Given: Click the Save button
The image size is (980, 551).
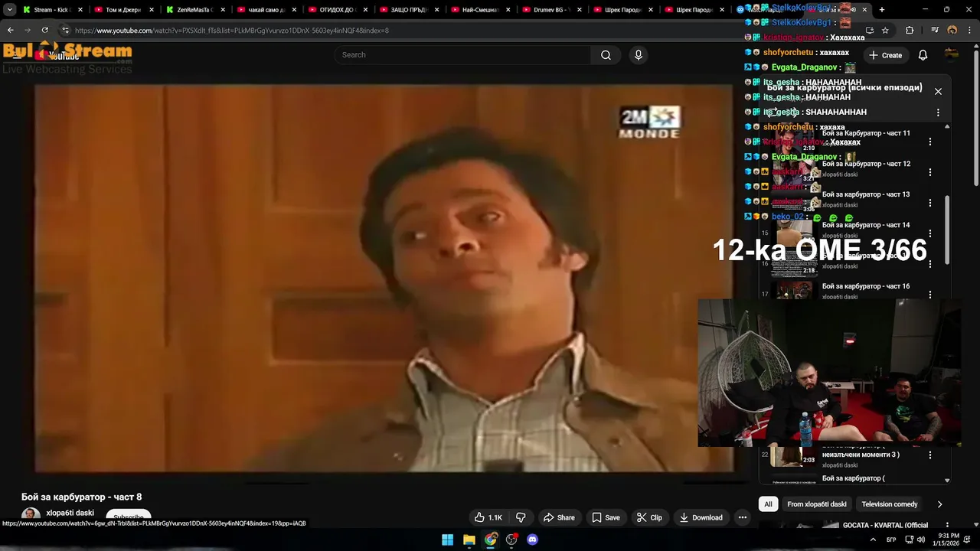Looking at the screenshot, I should click(x=606, y=517).
